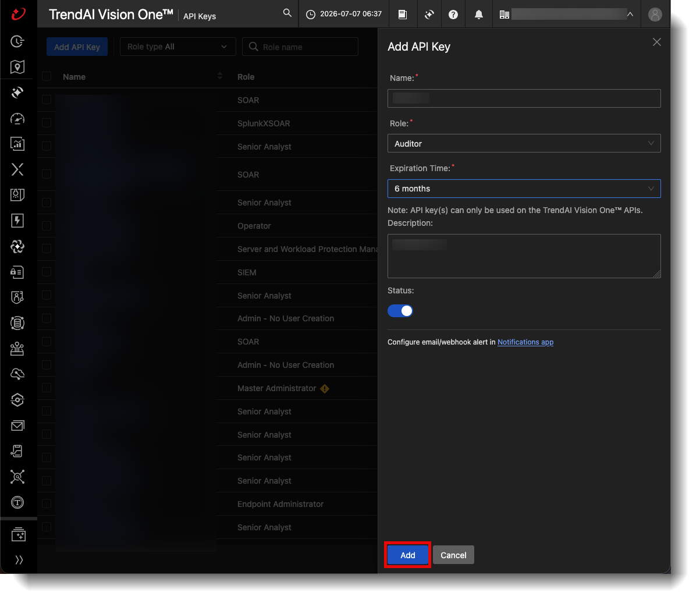This screenshot has width=700, height=603.
Task: Open the help question mark icon
Action: coord(453,14)
